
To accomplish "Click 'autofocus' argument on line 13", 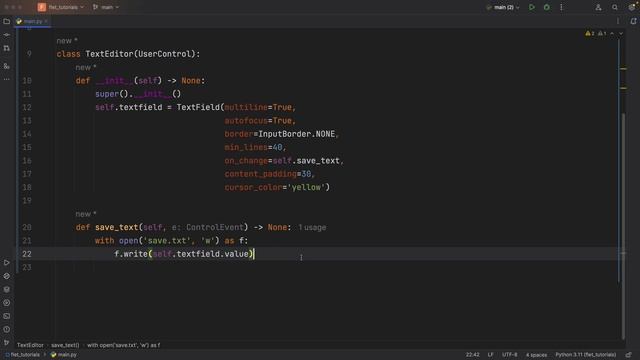I will click(x=246, y=121).
